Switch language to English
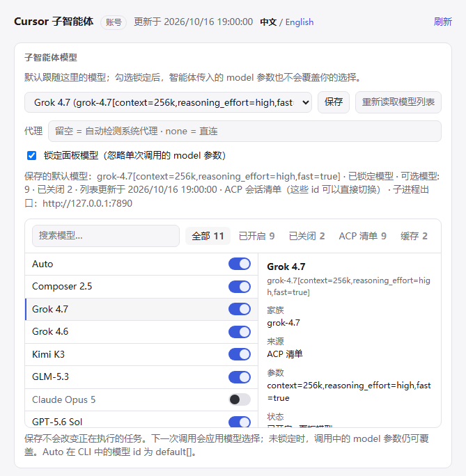Image resolution: width=466 pixels, height=476 pixels. pos(300,22)
